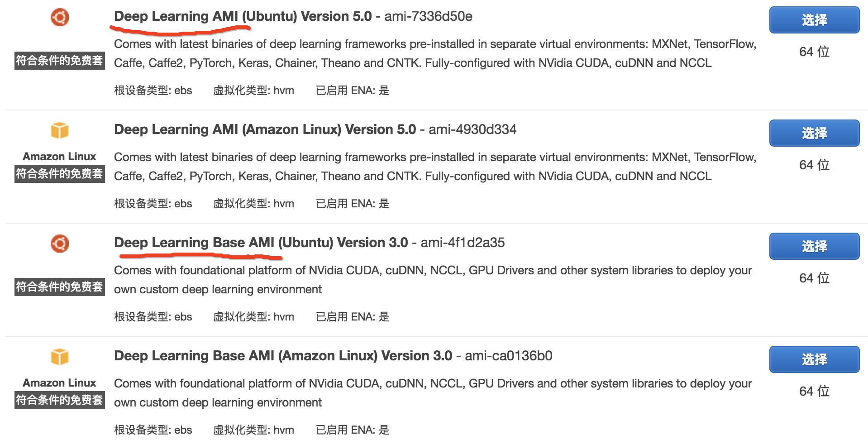The image size is (868, 440).
Task: Click the Deep Learning Base AMI (Amazon Linux) title
Action: tap(283, 356)
